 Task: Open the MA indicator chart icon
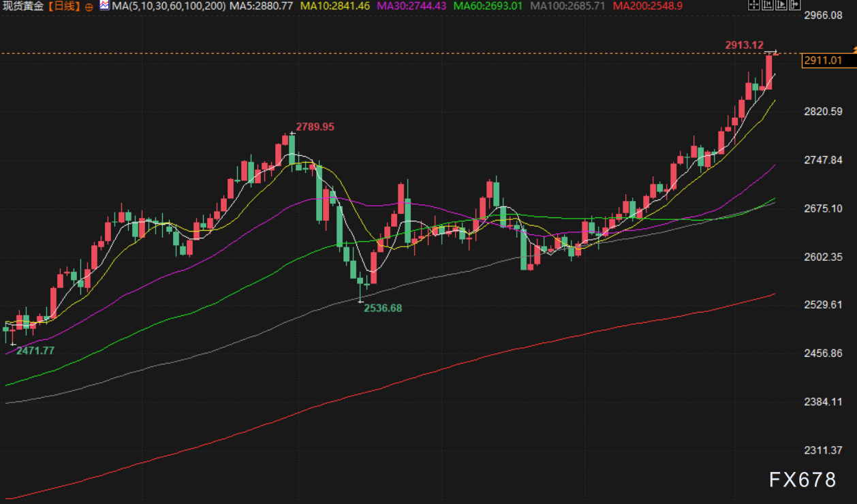104,5
